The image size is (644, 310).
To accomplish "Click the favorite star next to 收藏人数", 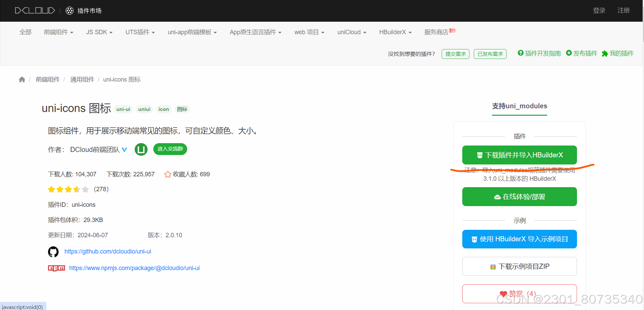I will [x=168, y=174].
